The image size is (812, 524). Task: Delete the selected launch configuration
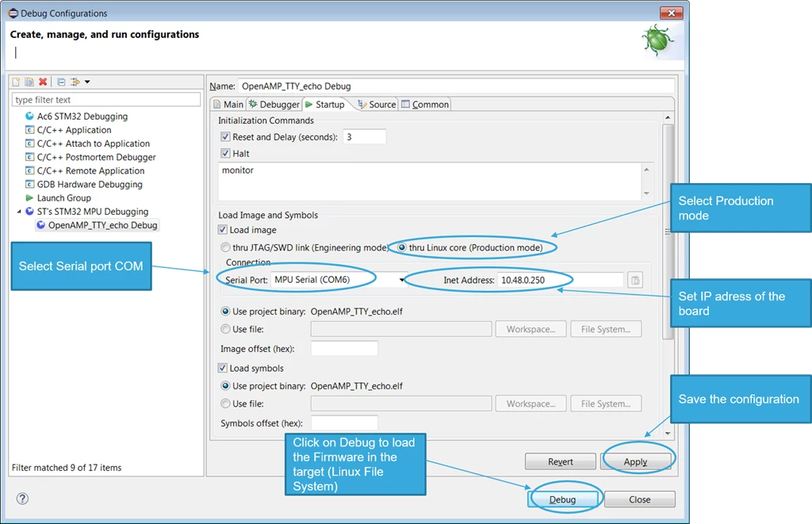pyautogui.click(x=43, y=82)
